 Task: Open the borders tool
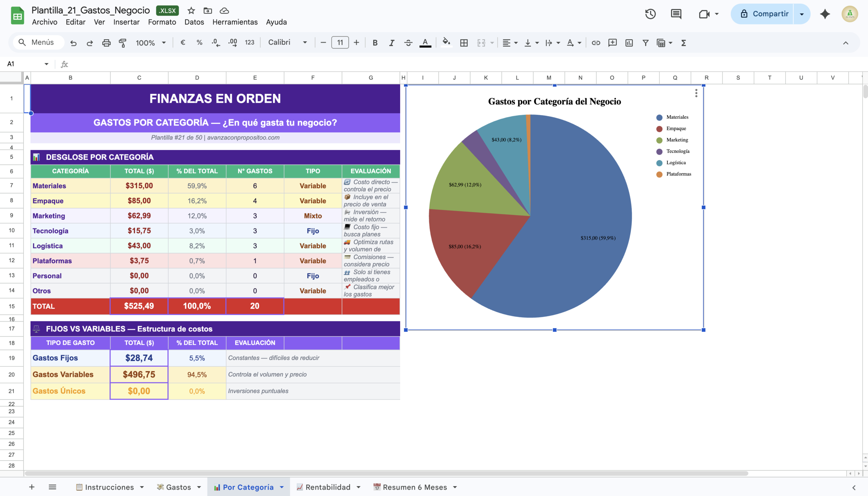pyautogui.click(x=463, y=43)
